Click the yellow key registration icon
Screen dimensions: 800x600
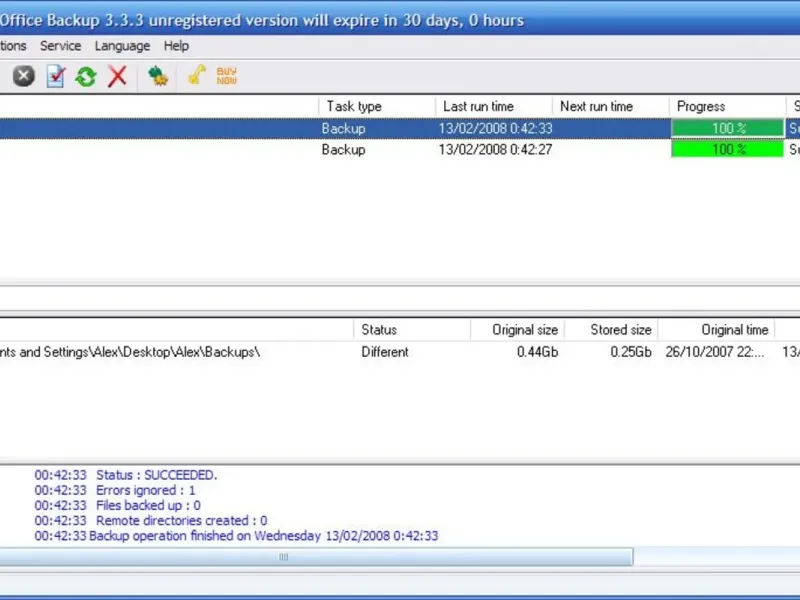point(196,74)
